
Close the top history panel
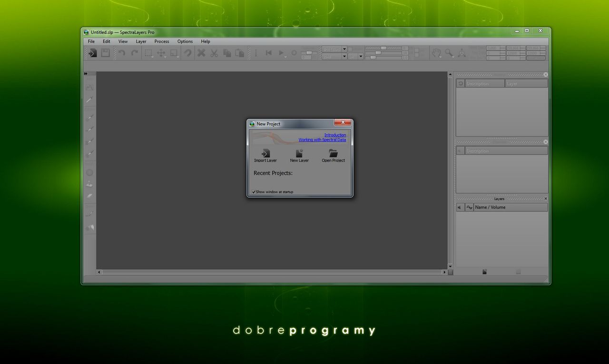tap(546, 75)
